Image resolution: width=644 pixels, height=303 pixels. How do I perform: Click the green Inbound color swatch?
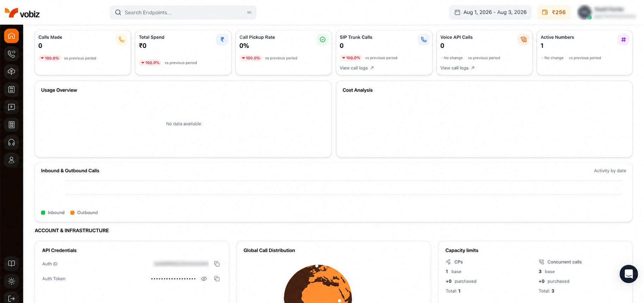pos(43,213)
